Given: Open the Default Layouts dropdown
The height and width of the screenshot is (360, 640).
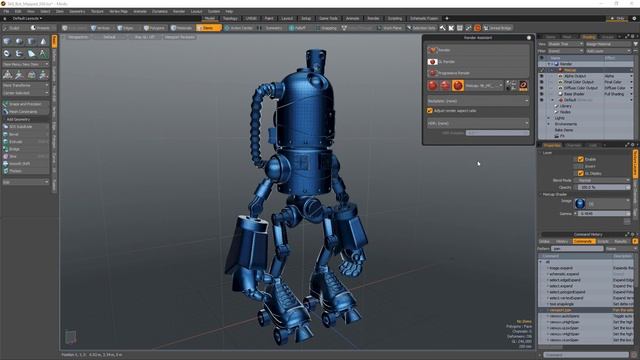Looking at the screenshot, I should pos(27,18).
